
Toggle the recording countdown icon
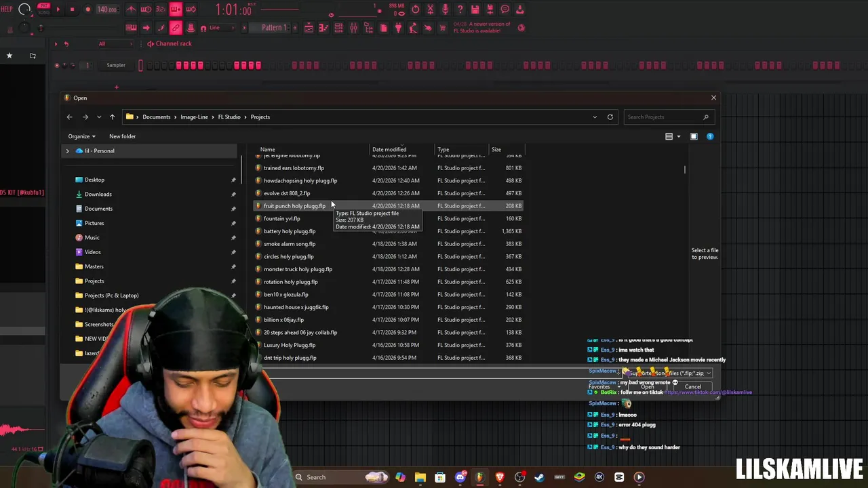pyautogui.click(x=161, y=9)
